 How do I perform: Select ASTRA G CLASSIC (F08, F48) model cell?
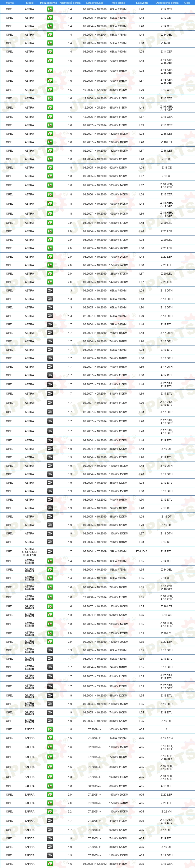click(x=29, y=552)
